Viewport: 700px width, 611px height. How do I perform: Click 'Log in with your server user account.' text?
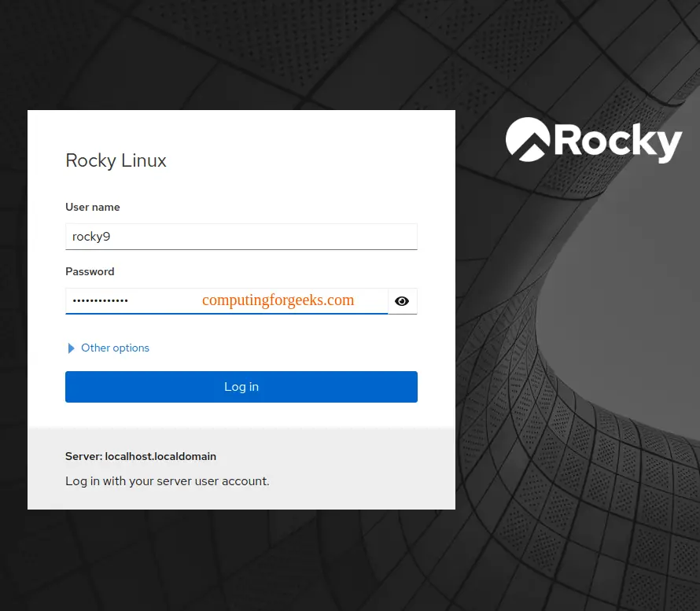(x=168, y=481)
